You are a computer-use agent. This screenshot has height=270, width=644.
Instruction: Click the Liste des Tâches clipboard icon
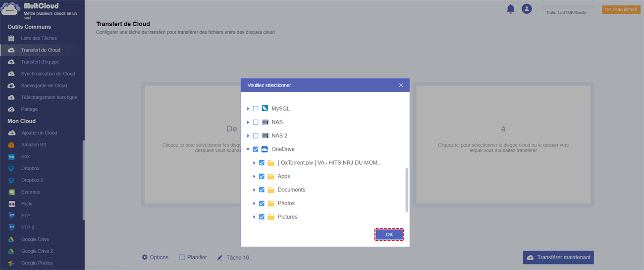pos(11,38)
